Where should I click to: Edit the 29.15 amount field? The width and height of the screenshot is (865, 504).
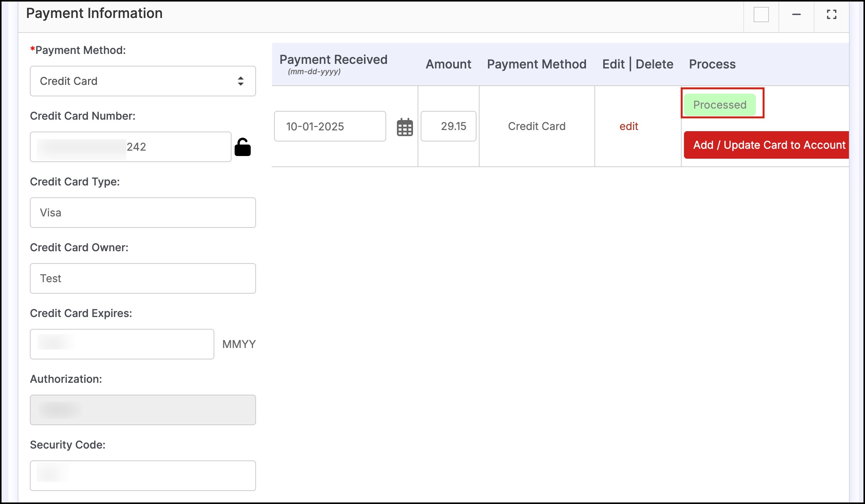(x=449, y=127)
